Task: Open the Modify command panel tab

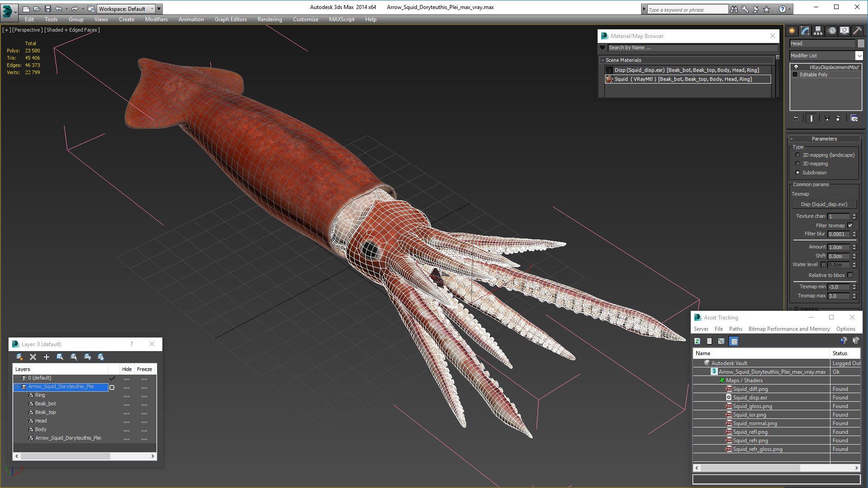Action: [805, 31]
